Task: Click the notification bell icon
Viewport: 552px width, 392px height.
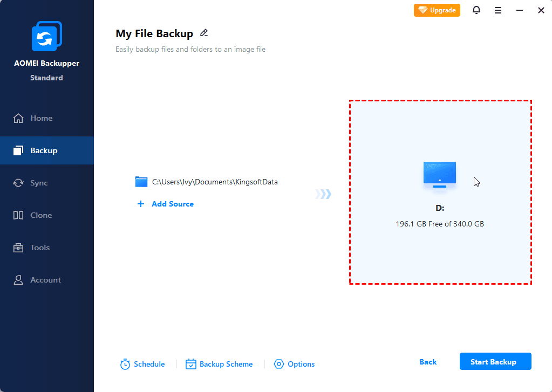Action: click(476, 10)
